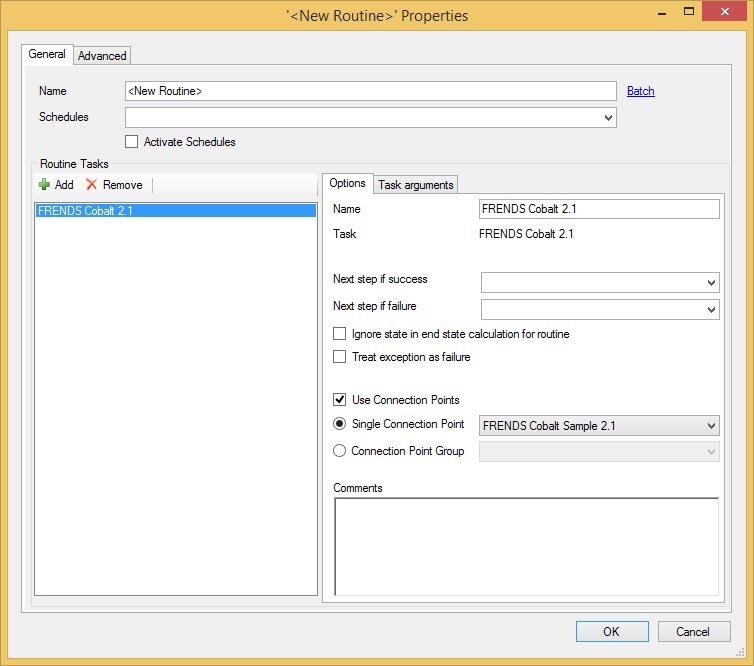Viewport: 754px width, 666px height.
Task: Click the Cancel button
Action: [x=694, y=631]
